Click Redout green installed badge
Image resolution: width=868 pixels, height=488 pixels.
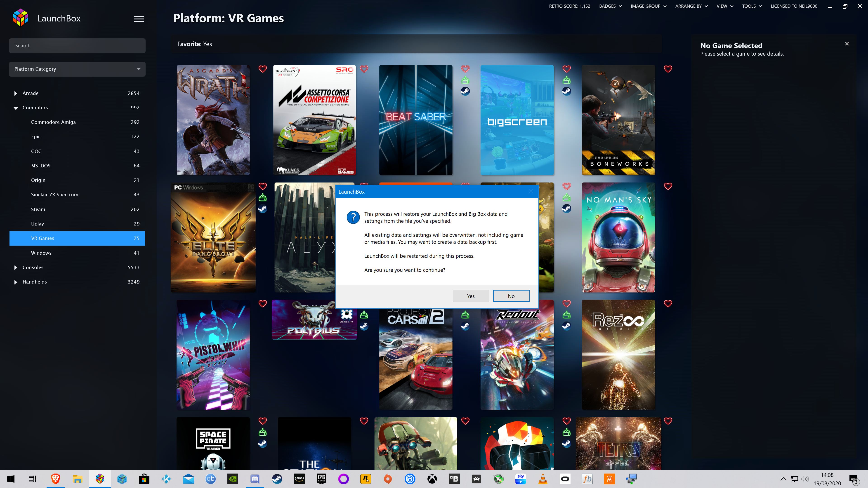[x=567, y=315]
